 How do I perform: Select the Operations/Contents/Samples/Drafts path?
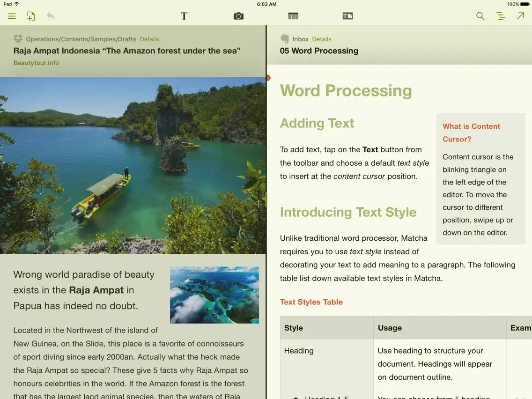coord(81,39)
